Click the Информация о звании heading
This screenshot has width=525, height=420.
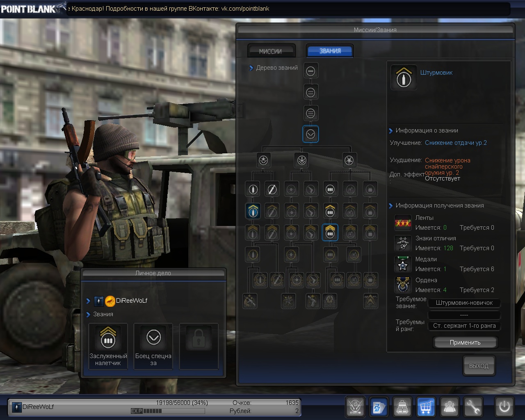tap(427, 130)
